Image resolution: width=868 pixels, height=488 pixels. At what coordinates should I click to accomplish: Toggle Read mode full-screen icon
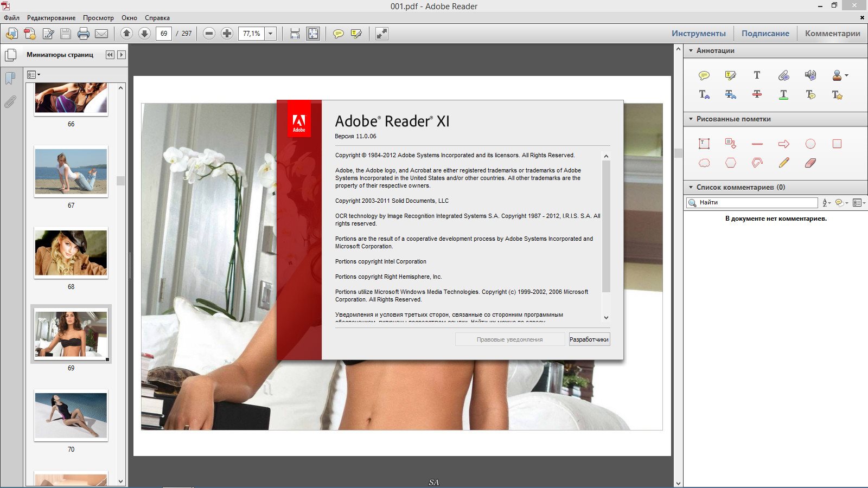click(382, 34)
